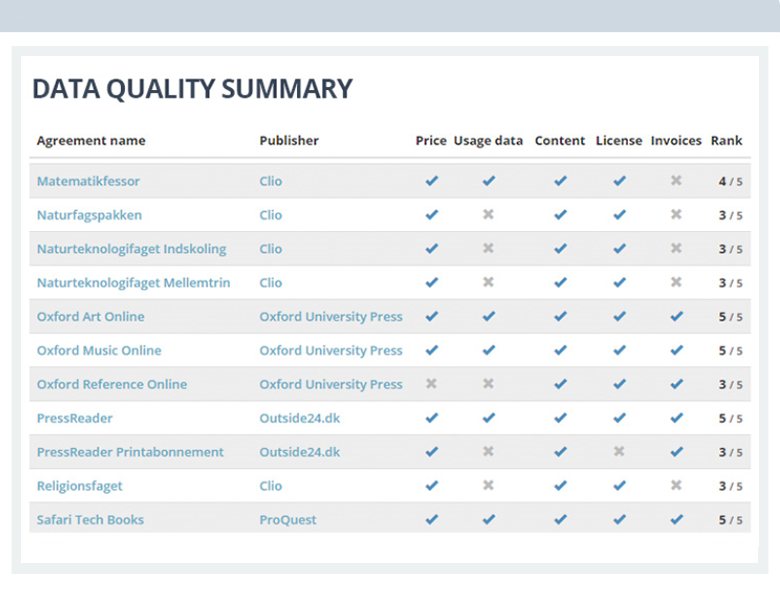Open the PressReader agreement link
The height and width of the screenshot is (598, 780).
75,418
